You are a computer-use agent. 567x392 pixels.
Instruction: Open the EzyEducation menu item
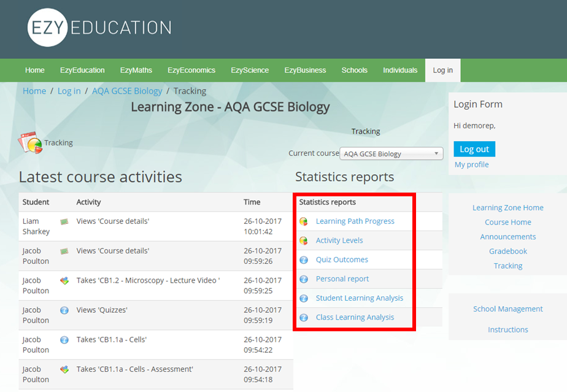82,70
